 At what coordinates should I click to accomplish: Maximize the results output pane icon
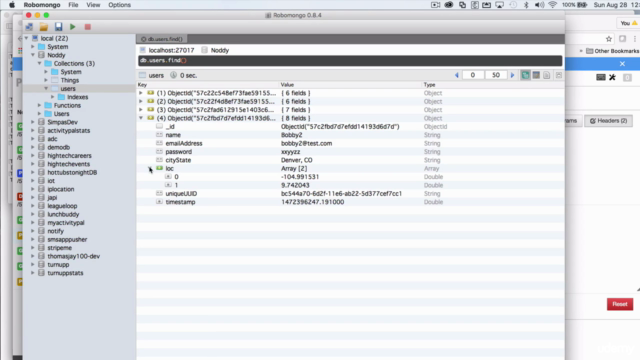pos(559,75)
